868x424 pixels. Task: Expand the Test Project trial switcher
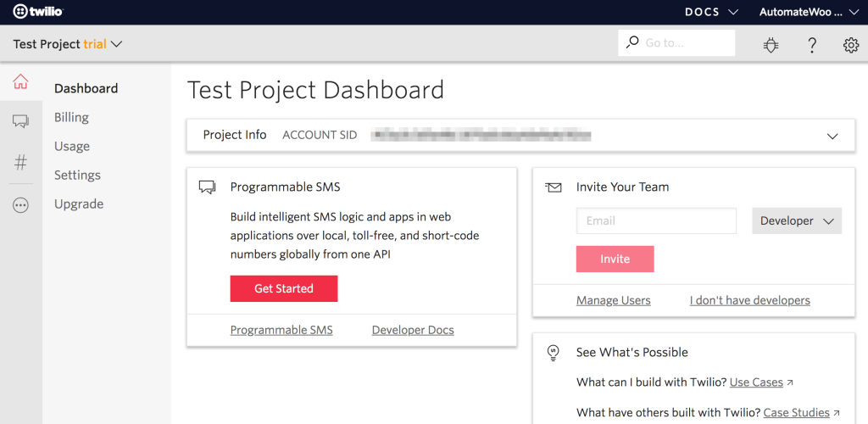pos(68,44)
